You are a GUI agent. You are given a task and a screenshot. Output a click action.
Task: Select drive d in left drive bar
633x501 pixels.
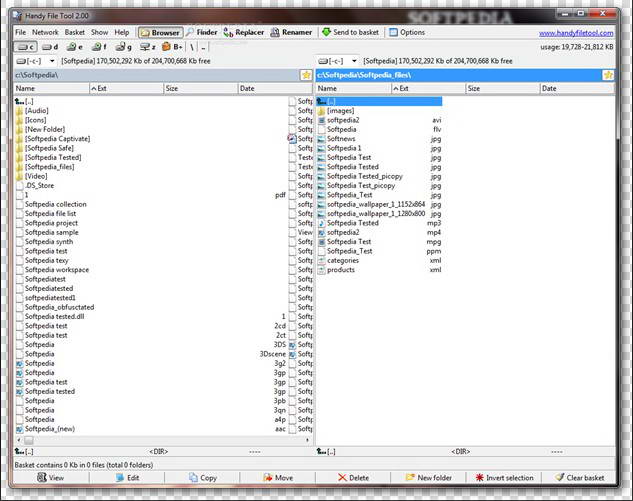tap(50, 47)
